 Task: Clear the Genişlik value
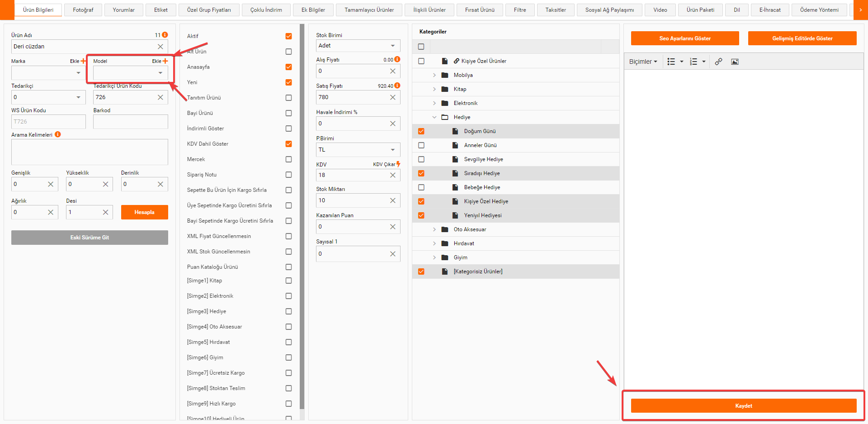51,184
